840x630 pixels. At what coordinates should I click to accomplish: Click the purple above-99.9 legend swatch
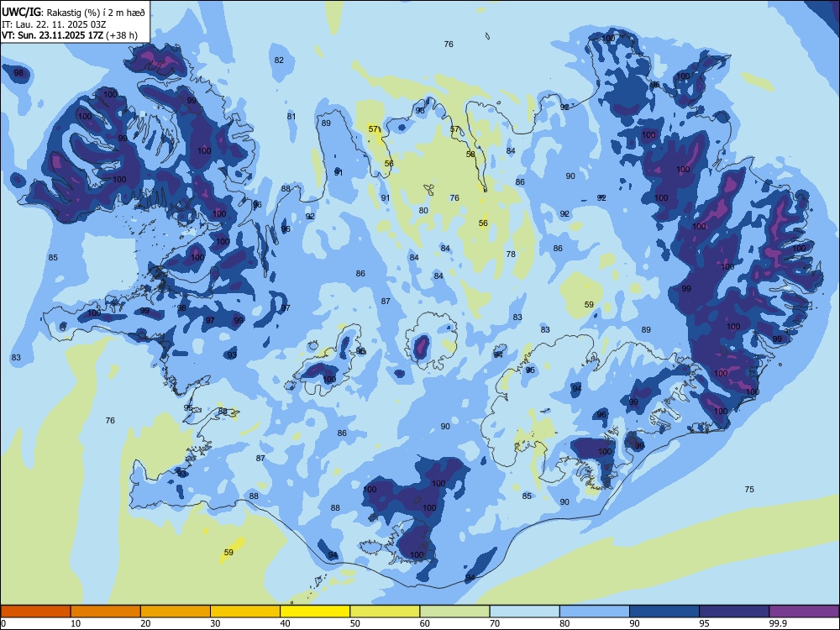804,612
